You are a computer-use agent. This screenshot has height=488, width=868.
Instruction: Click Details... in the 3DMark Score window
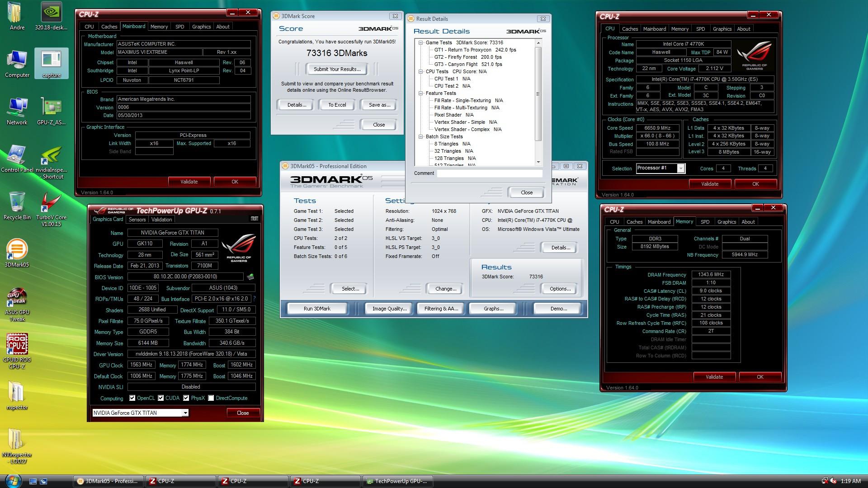coord(297,105)
